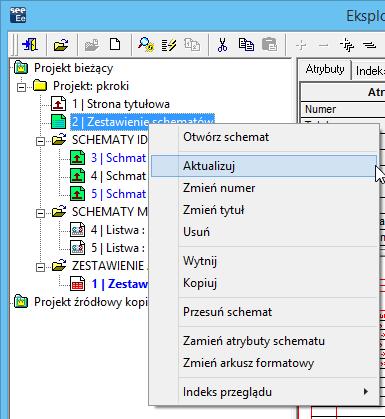Select Zmień tytuł menu entry
Viewport: 385px width, 419px height.
point(264,210)
